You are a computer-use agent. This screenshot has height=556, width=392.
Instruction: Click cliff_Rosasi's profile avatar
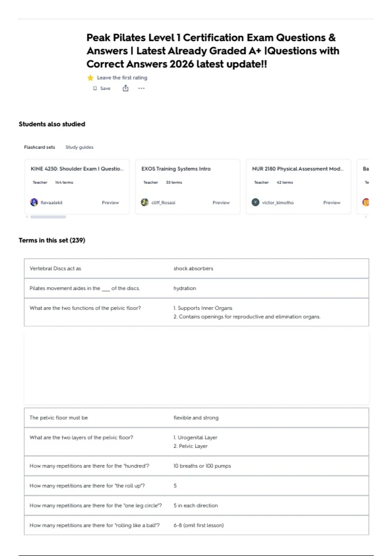[145, 202]
